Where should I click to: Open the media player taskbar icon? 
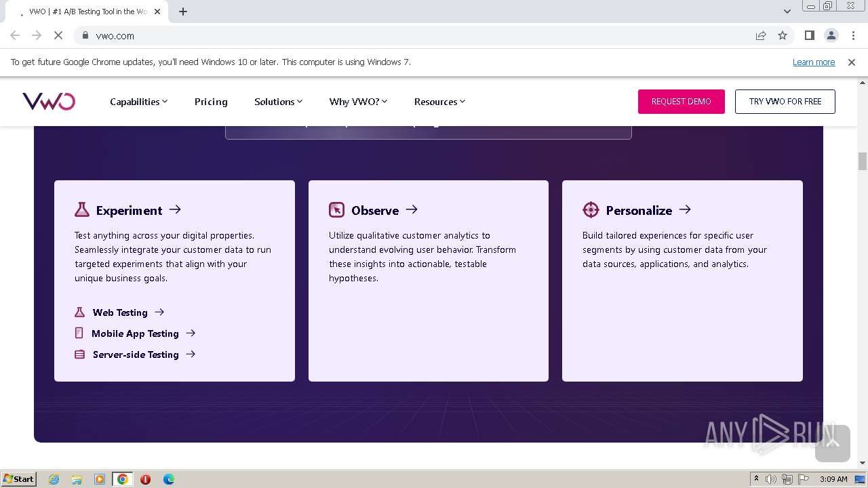[x=100, y=479]
